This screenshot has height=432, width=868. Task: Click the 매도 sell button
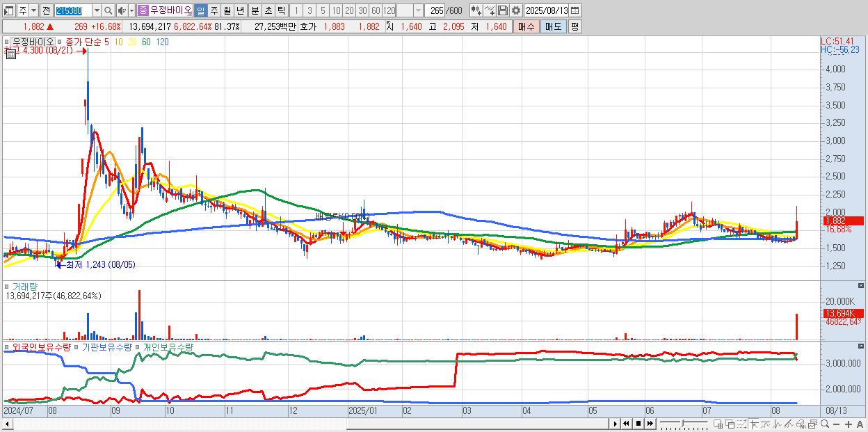(554, 26)
